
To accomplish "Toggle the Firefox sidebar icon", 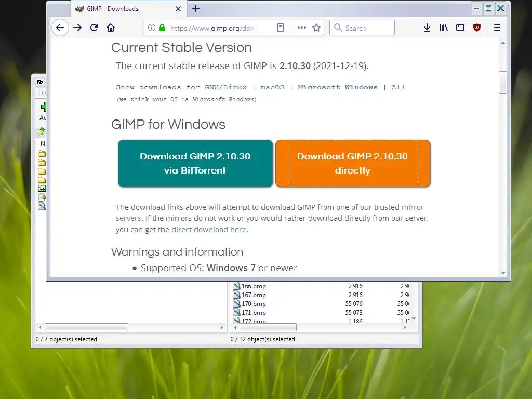I will pos(460,28).
